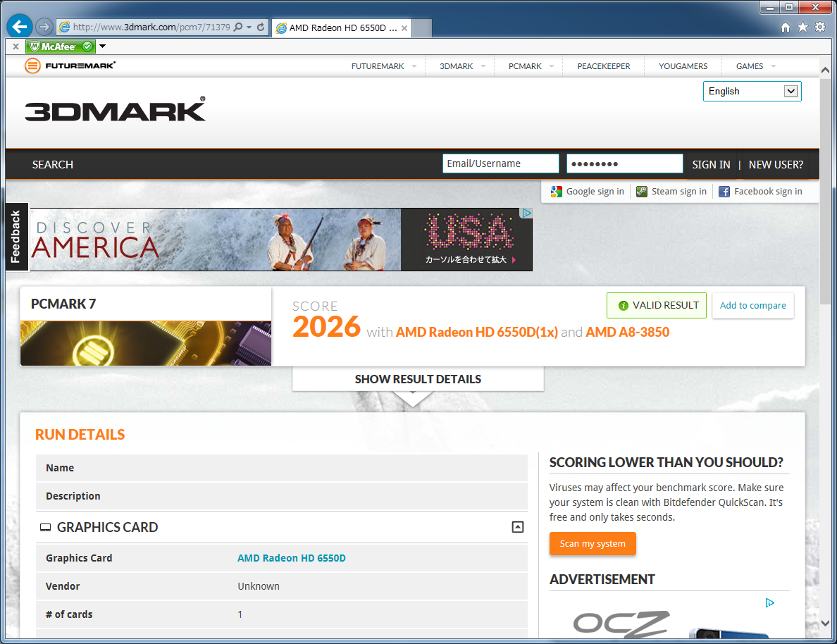The width and height of the screenshot is (837, 644).
Task: Focus the password field
Action: (x=624, y=163)
